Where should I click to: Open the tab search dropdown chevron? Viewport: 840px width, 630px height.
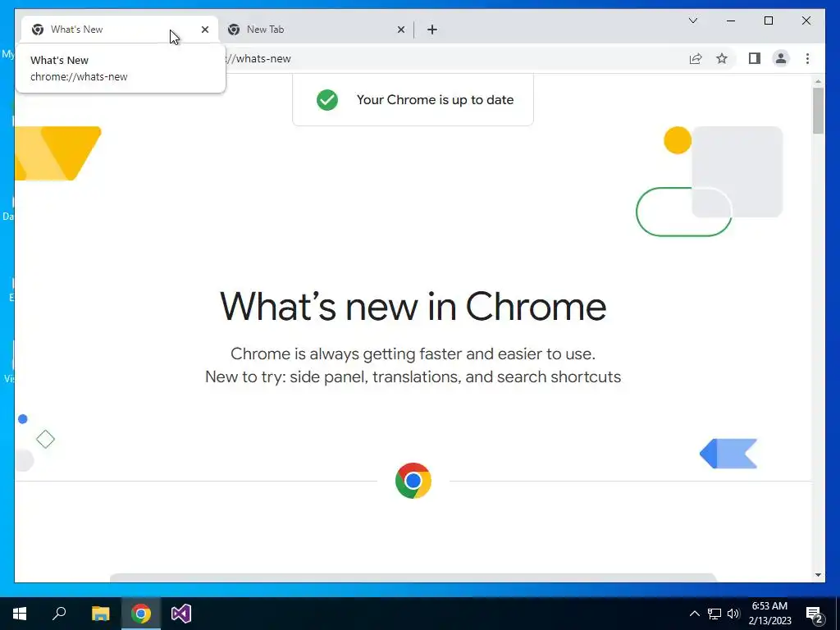tap(692, 21)
